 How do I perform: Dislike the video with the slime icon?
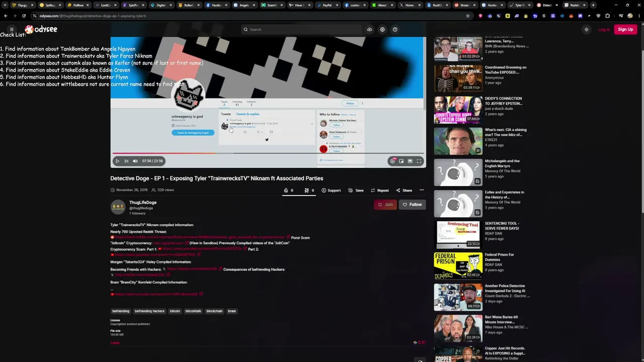click(309, 191)
